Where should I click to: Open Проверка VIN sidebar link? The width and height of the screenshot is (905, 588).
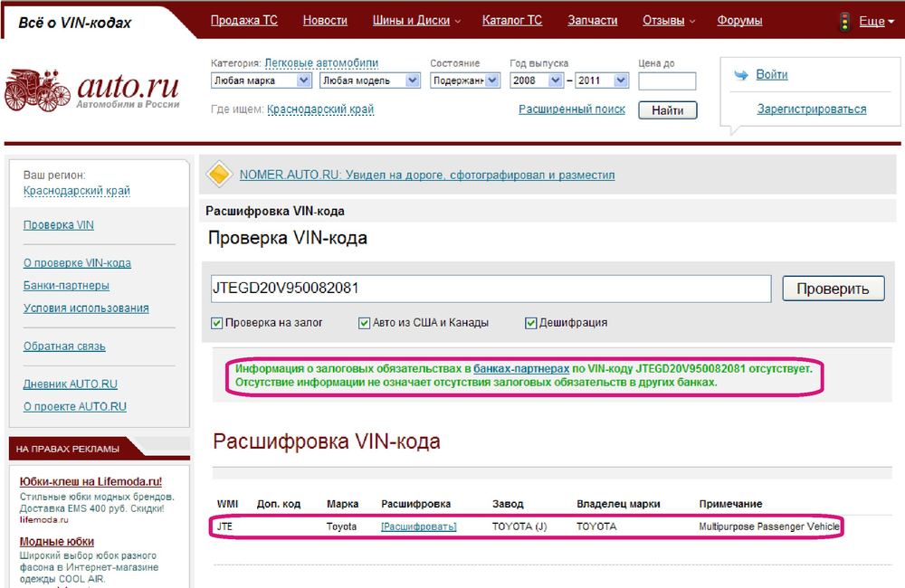pyautogui.click(x=58, y=225)
